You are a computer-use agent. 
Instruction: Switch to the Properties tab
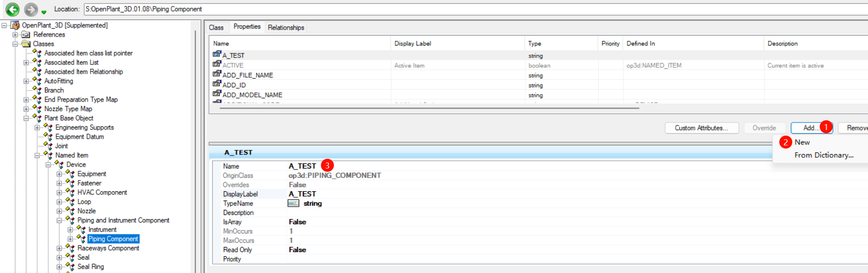coord(247,26)
